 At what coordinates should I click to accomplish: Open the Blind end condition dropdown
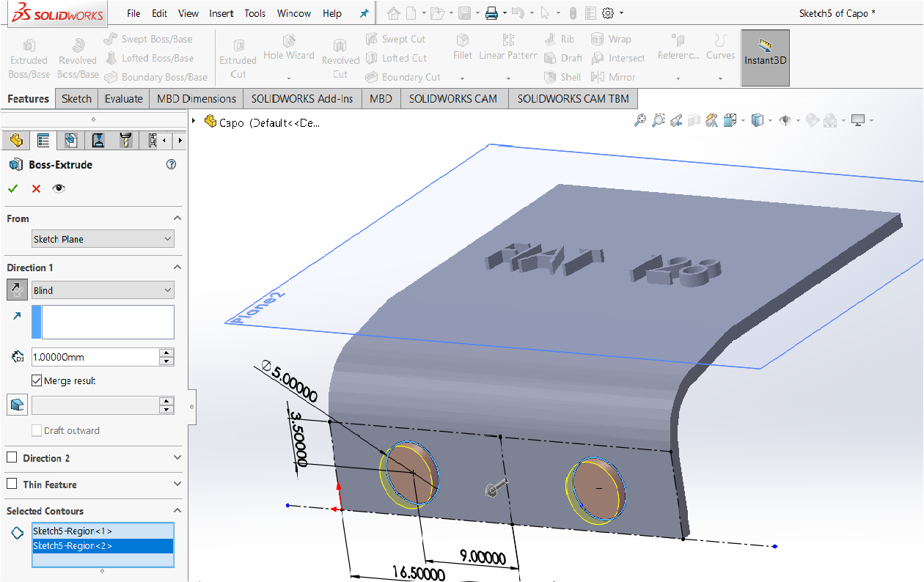(103, 290)
